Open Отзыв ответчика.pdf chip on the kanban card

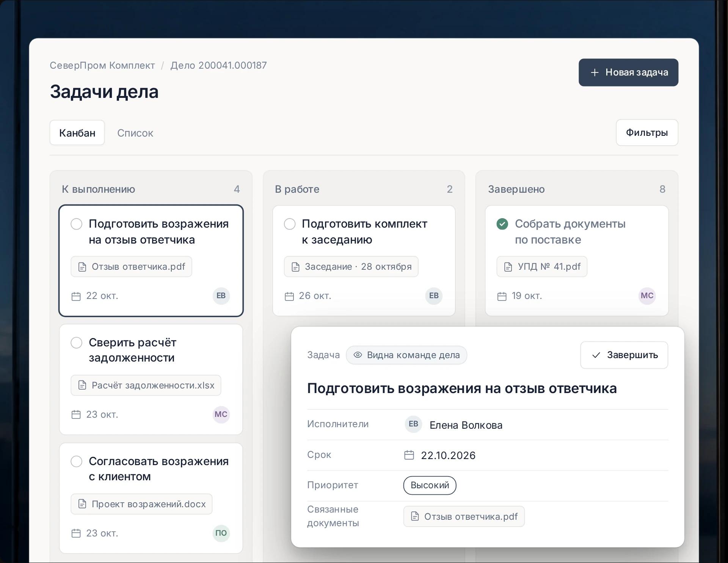pos(131,267)
